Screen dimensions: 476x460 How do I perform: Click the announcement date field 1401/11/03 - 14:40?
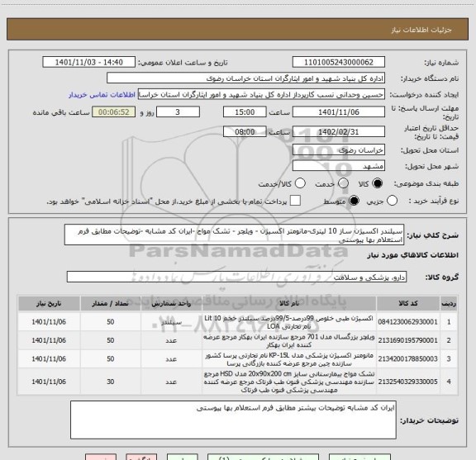[x=89, y=62]
